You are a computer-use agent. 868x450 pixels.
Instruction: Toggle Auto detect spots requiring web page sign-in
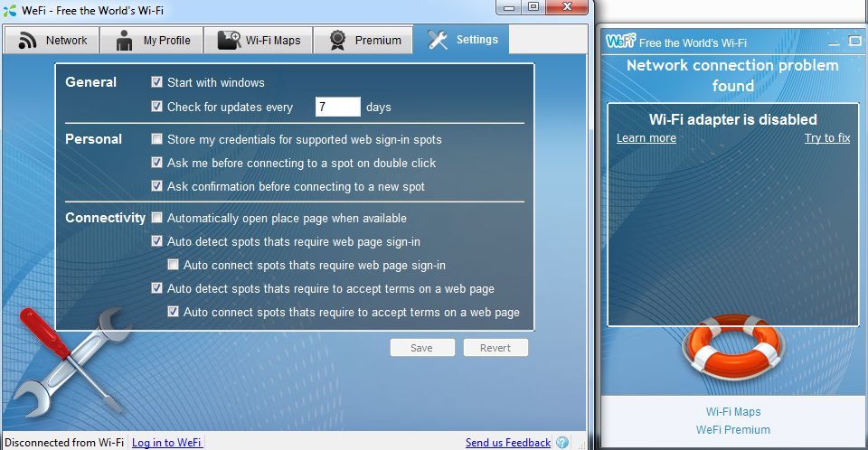[x=156, y=240]
